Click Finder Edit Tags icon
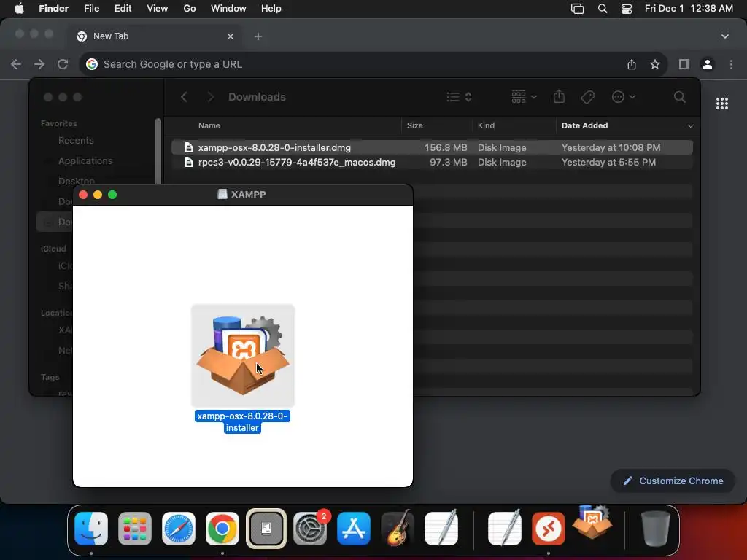 (587, 97)
